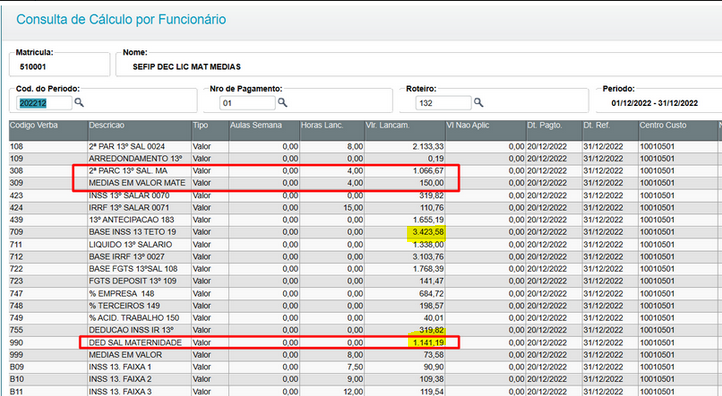The image size is (722, 396).
Task: Click value 141,47 in Vlr. Lancam.
Action: pyautogui.click(x=431, y=281)
